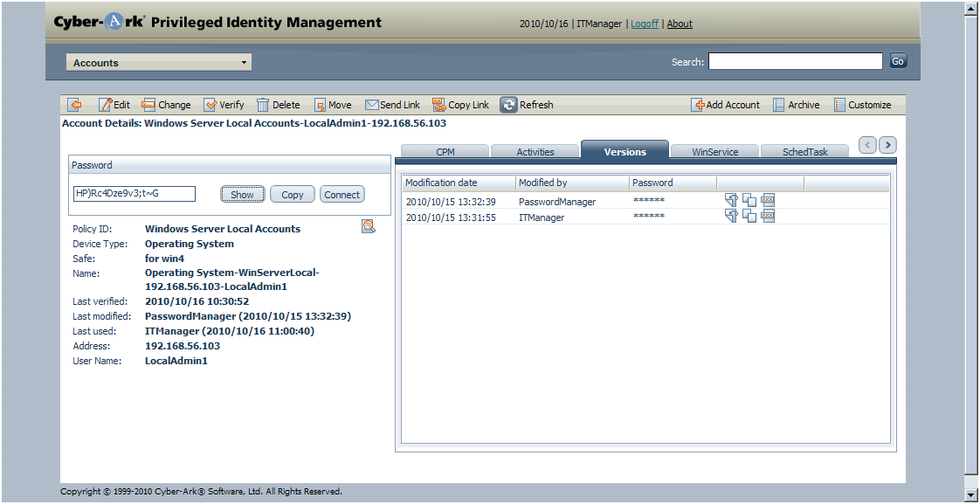Screen dimensions: 980x504
Task: Click the Address value 192.168.56.103
Action: [183, 346]
